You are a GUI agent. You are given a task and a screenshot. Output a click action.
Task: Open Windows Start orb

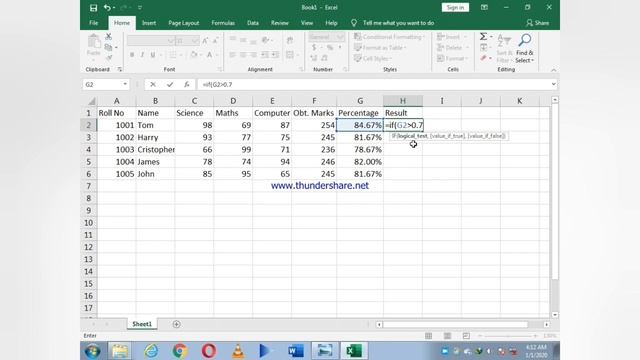(x=93, y=351)
